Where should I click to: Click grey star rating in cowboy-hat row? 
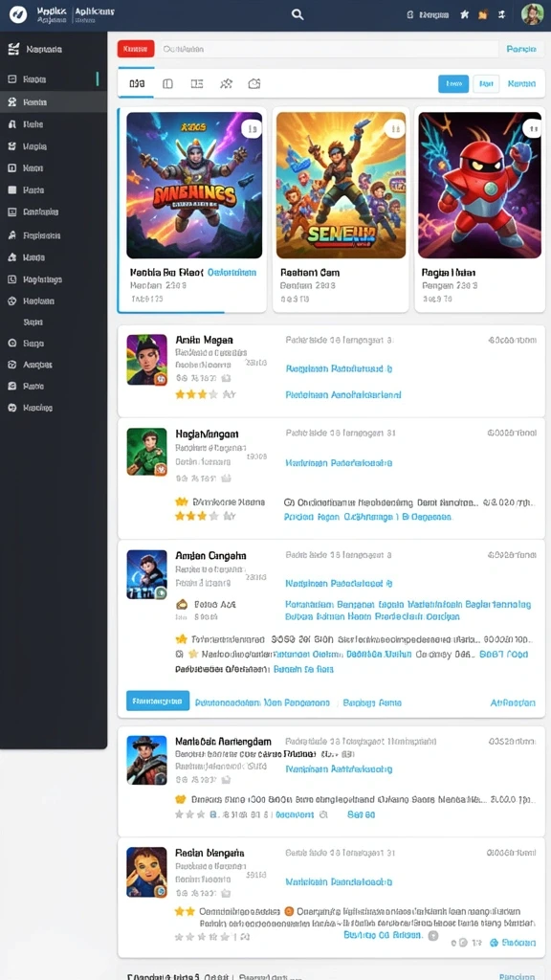click(190, 814)
